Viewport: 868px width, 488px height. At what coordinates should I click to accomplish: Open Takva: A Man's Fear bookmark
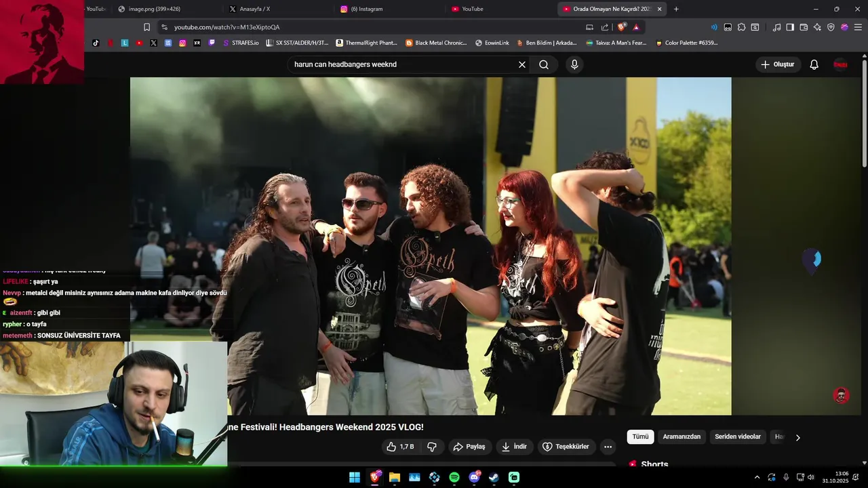[x=616, y=43]
